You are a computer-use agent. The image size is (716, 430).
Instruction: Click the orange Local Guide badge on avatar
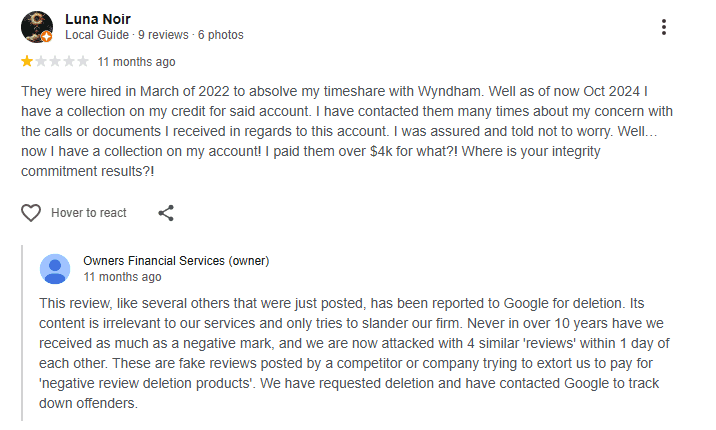tap(47, 38)
